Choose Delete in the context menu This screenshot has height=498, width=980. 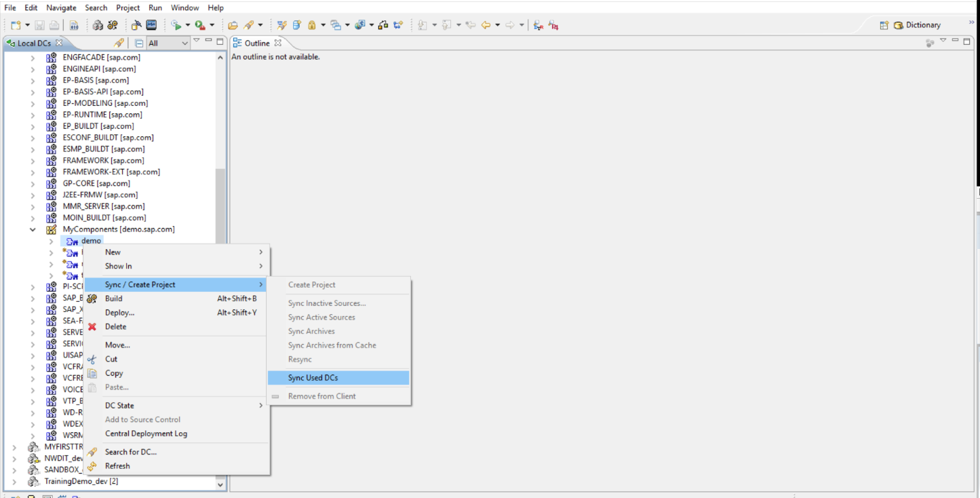pos(176,326)
